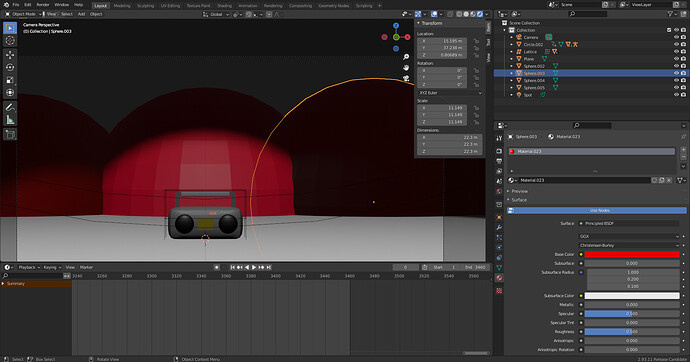Select the Rotate tool

pyautogui.click(x=10, y=67)
